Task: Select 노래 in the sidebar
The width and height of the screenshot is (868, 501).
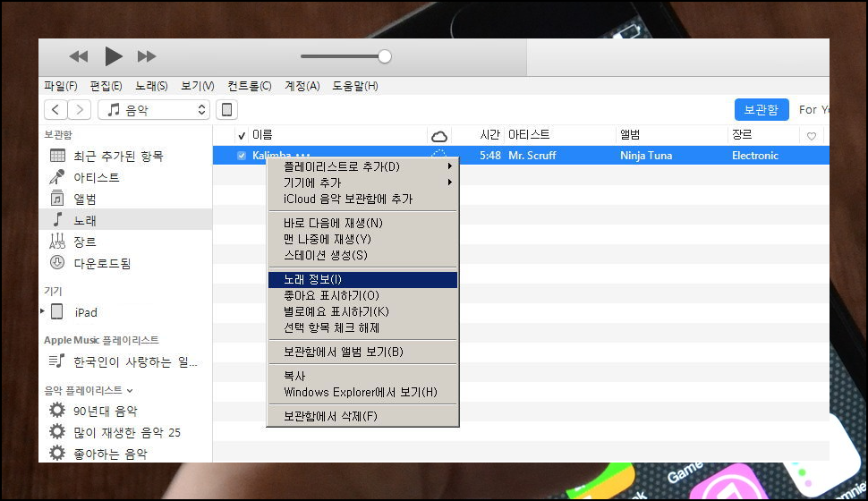Action: point(125,220)
